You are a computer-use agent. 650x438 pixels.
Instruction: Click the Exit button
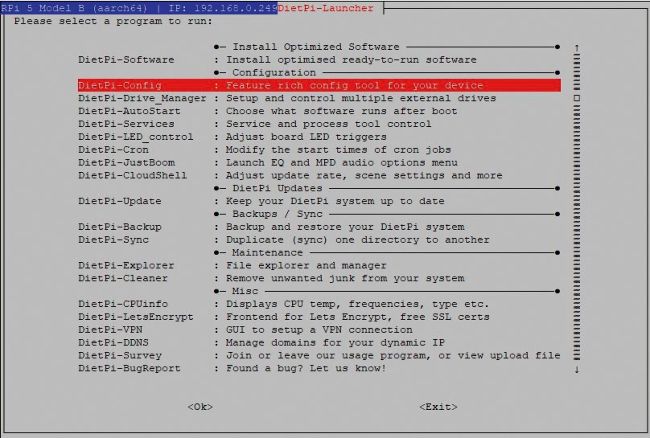pyautogui.click(x=438, y=407)
